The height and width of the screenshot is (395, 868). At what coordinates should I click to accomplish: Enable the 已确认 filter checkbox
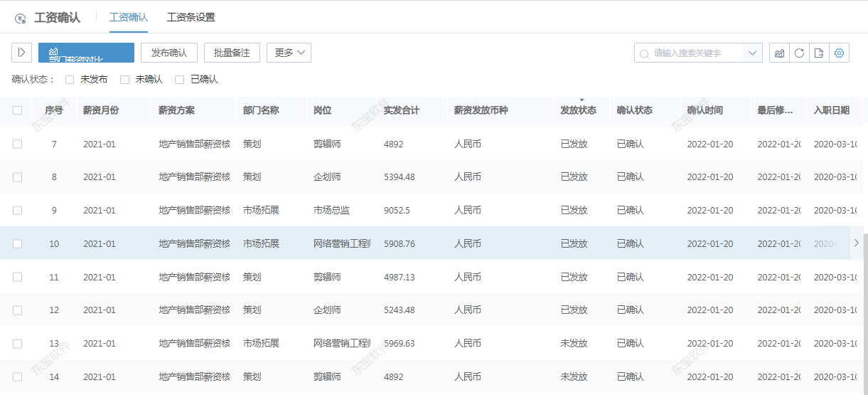180,80
